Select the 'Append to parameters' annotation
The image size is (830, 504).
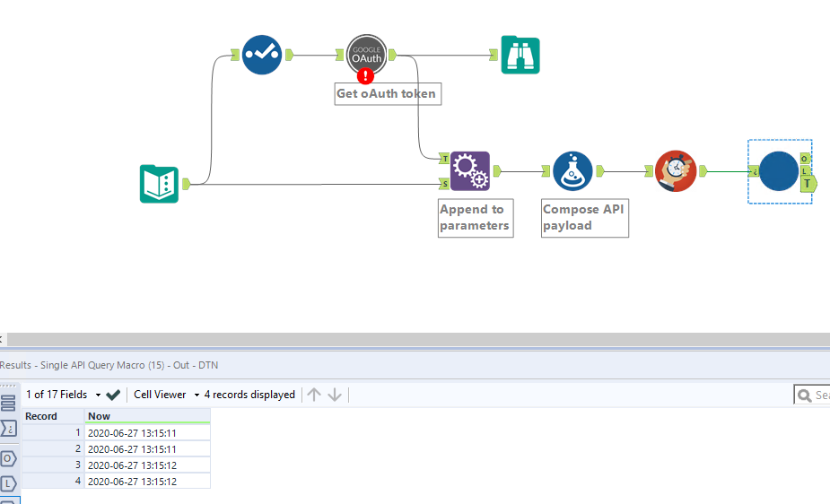coord(476,218)
